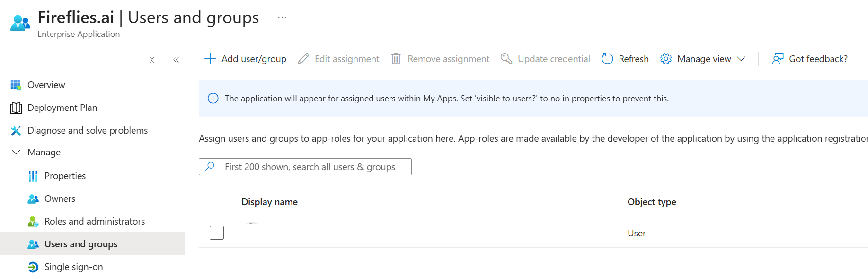Click the information icon in the blue banner
This screenshot has height=279, width=868.
pos(213,99)
